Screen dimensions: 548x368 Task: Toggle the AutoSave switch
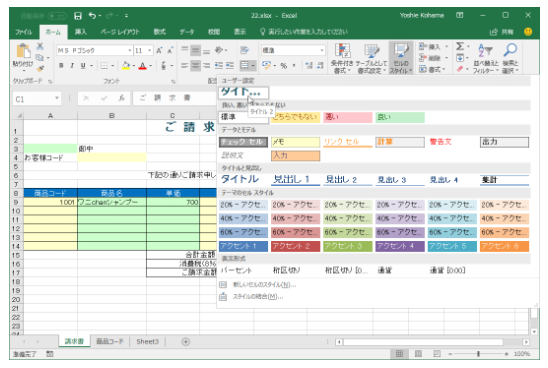57,16
